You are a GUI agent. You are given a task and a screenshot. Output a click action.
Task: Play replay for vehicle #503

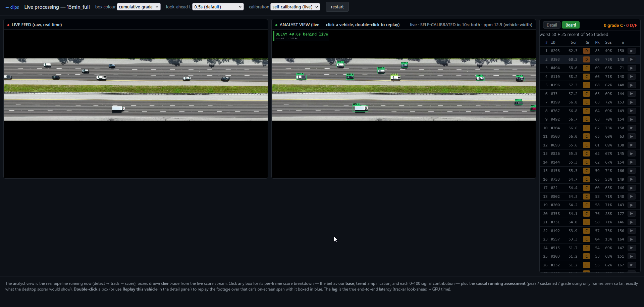click(x=632, y=136)
